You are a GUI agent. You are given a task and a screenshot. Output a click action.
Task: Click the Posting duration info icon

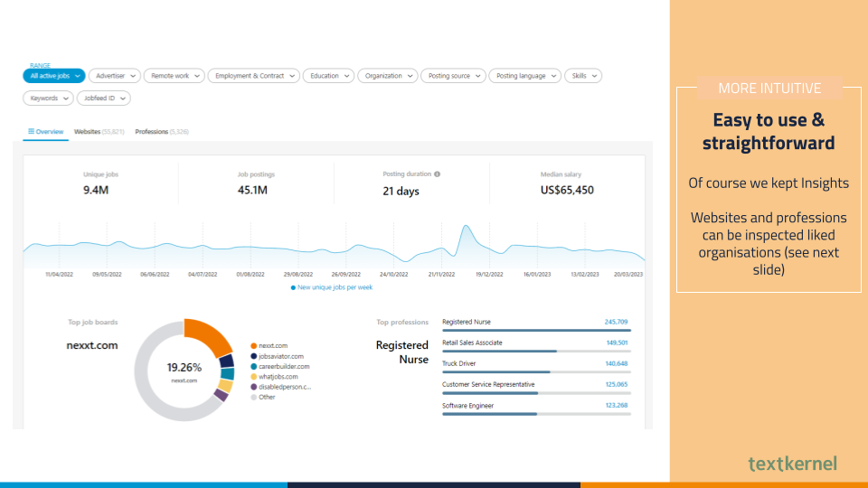[438, 174]
